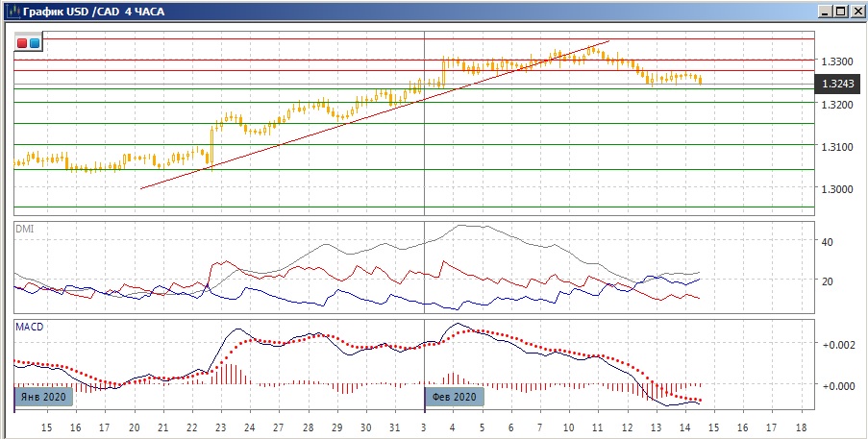868x439 pixels.
Task: Maximize the USD/CAD chart window
Action: (x=840, y=12)
